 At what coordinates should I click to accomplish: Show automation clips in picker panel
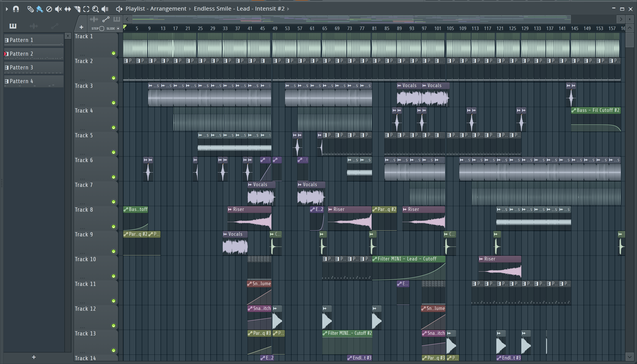55,26
